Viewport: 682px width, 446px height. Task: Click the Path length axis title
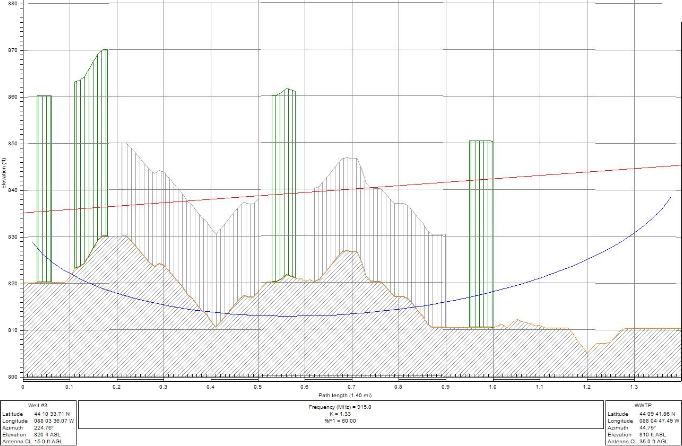(x=341, y=396)
